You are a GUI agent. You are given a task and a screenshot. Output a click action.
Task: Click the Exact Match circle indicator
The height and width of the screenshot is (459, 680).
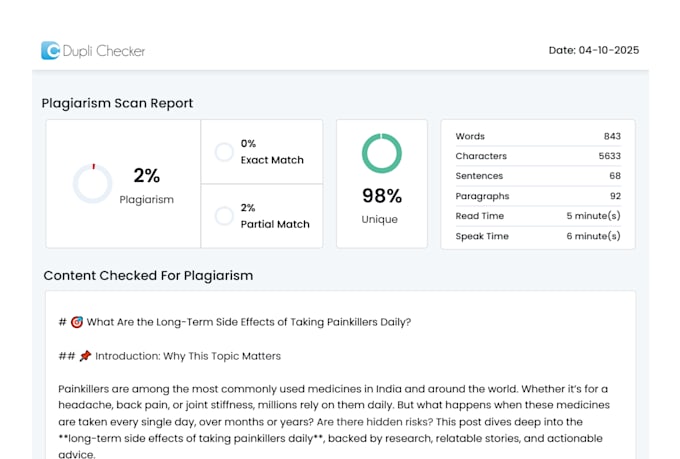click(224, 152)
